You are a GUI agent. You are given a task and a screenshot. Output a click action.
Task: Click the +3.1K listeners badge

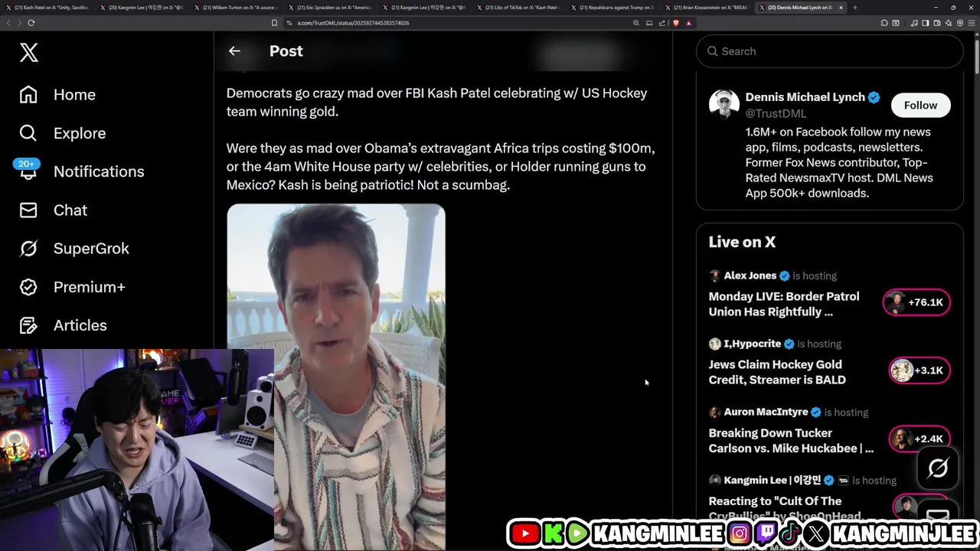pos(920,370)
